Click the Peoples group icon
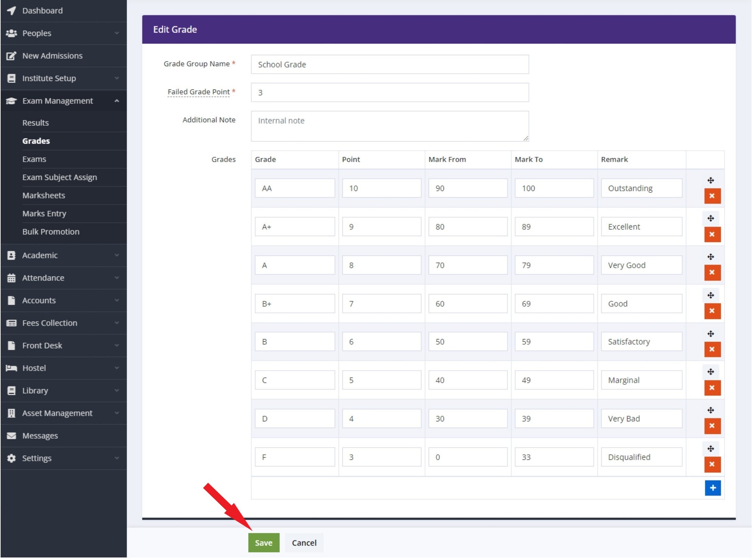This screenshot has width=756, height=560. 12,33
